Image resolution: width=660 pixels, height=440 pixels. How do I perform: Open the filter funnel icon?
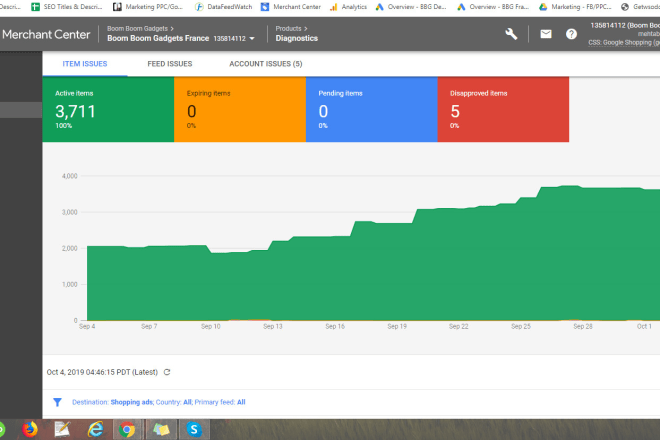tap(57, 402)
